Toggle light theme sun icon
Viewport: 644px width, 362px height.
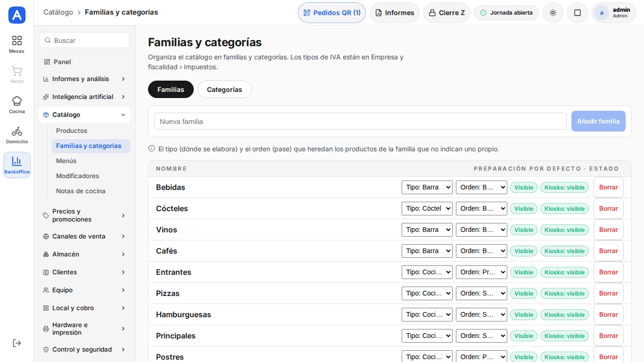553,13
